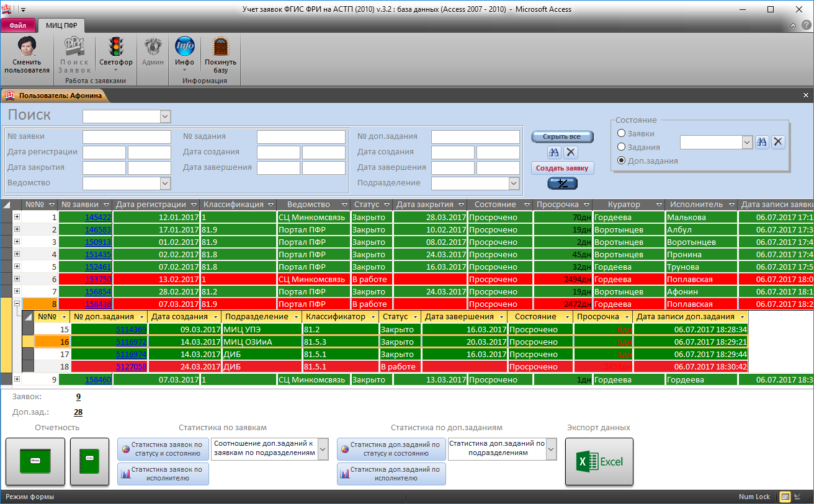Viewport: 814px width, 504px height.
Task: Open the large green report book
Action: [x=35, y=461]
